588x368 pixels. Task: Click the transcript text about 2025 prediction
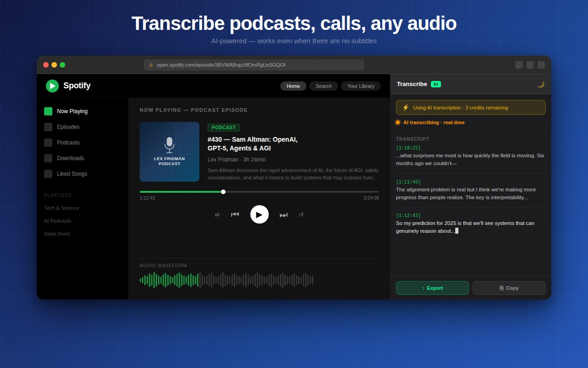465,227
